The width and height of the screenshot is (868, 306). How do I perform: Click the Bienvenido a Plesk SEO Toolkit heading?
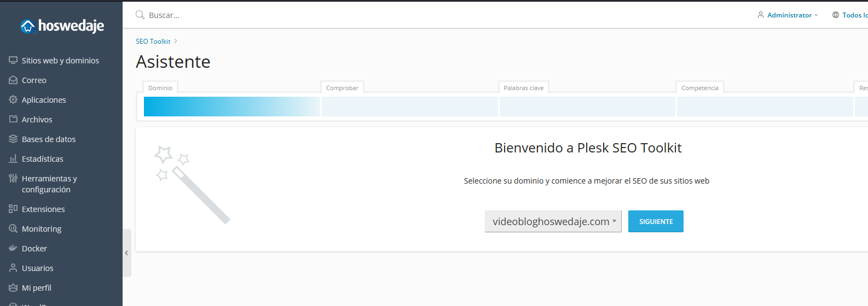click(x=588, y=148)
